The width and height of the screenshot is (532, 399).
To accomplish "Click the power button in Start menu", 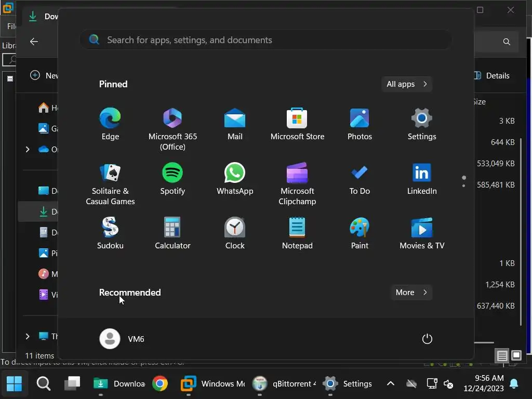I will point(427,339).
